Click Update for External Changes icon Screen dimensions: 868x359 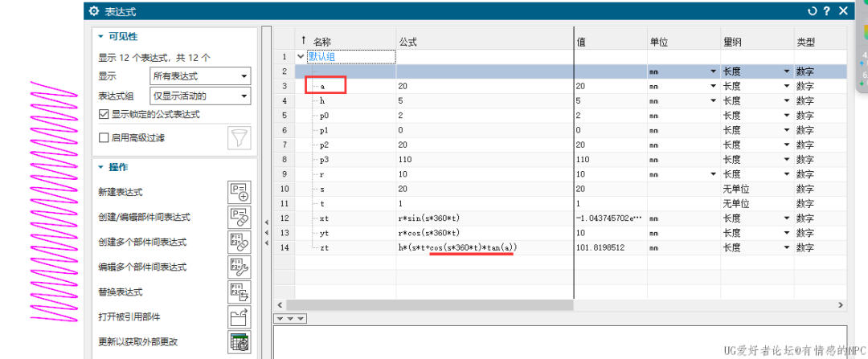tap(240, 341)
